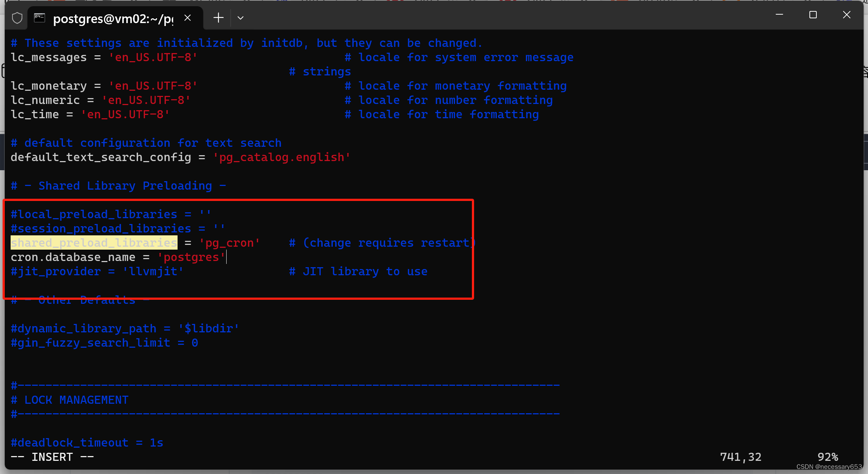
Task: Click the LOCK MANAGEMENT section header
Action: click(70, 400)
